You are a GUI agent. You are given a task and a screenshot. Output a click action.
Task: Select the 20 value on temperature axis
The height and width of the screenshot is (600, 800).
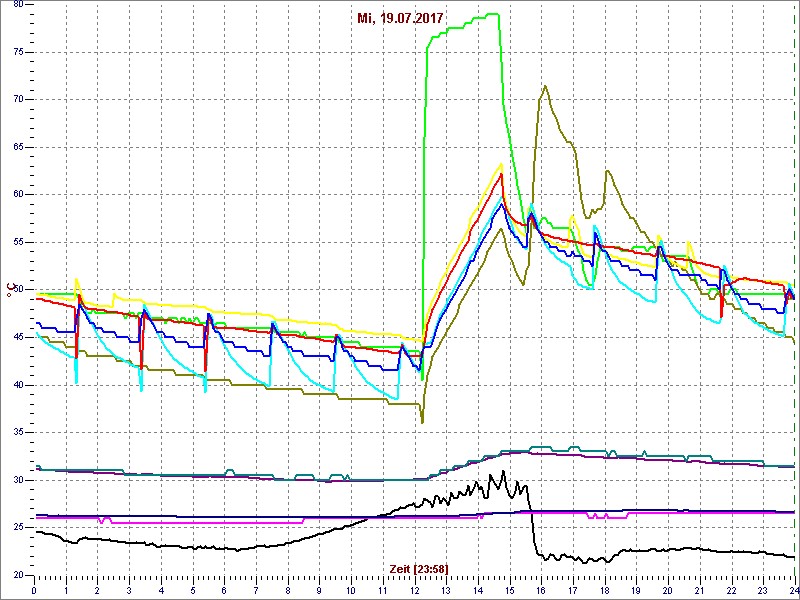16,575
